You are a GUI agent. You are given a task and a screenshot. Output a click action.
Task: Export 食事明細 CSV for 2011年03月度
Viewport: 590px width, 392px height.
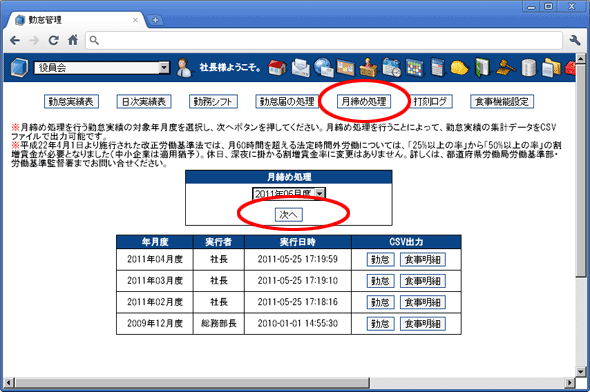coord(423,281)
